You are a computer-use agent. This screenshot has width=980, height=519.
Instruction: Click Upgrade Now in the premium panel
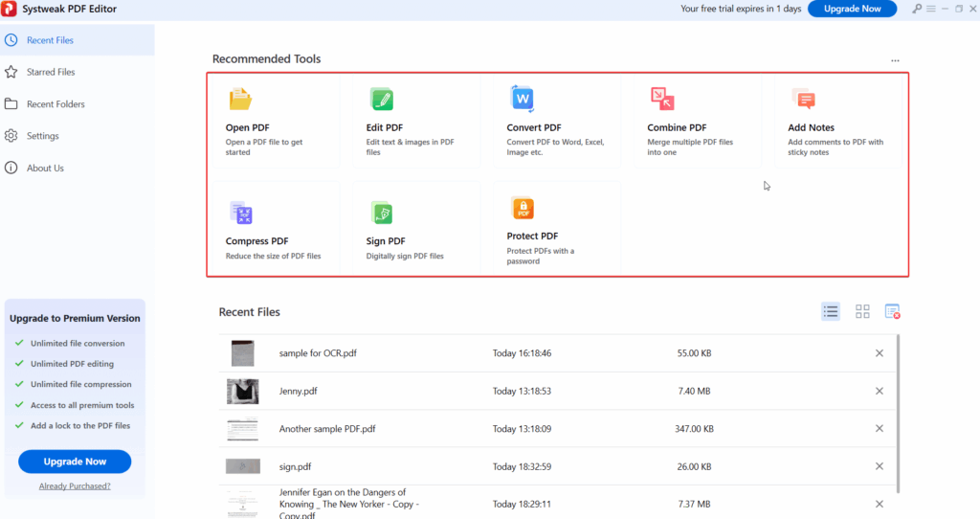tap(75, 462)
